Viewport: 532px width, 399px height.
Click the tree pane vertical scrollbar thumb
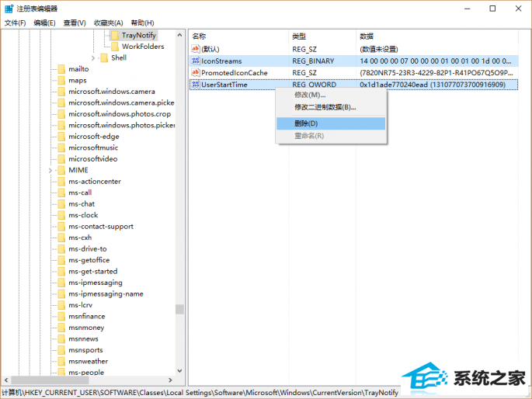tap(180, 309)
